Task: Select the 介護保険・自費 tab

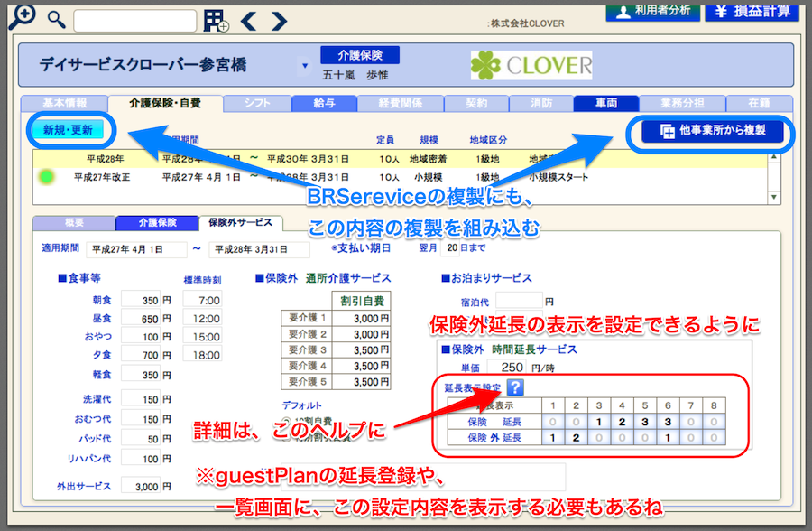Action: (x=165, y=103)
